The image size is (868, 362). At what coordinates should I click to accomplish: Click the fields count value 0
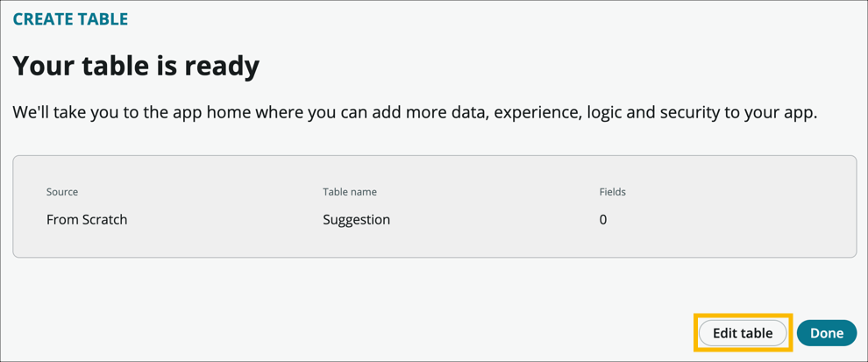point(603,219)
